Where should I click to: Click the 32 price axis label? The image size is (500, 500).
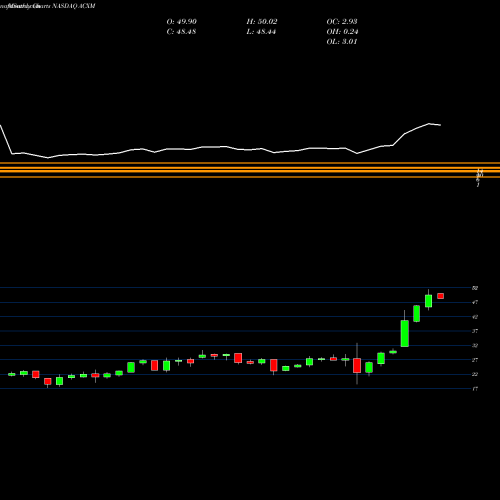[475, 346]
